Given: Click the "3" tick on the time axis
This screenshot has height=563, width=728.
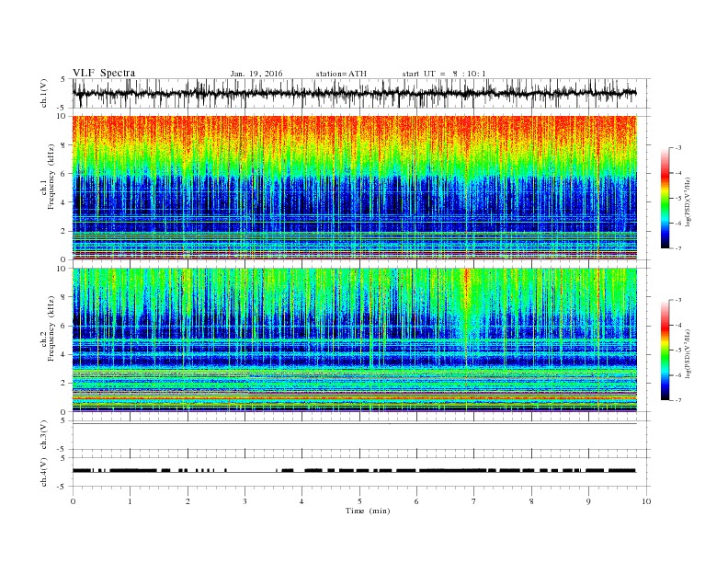Looking at the screenshot, I should pyautogui.click(x=245, y=501).
